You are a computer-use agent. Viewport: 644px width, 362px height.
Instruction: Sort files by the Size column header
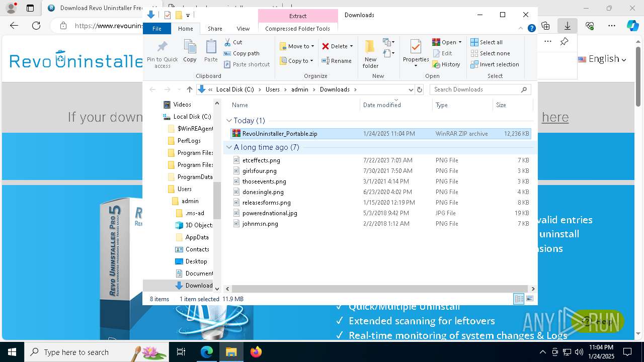512,105
